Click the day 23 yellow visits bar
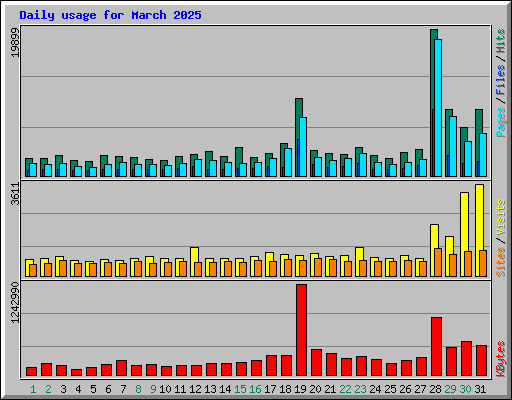 tap(358, 262)
